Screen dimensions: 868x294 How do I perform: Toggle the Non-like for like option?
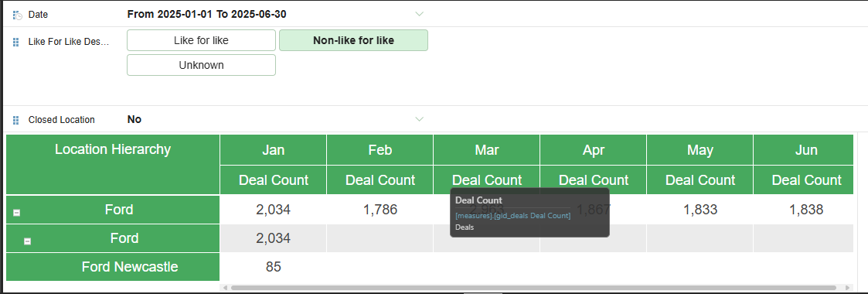click(x=353, y=40)
